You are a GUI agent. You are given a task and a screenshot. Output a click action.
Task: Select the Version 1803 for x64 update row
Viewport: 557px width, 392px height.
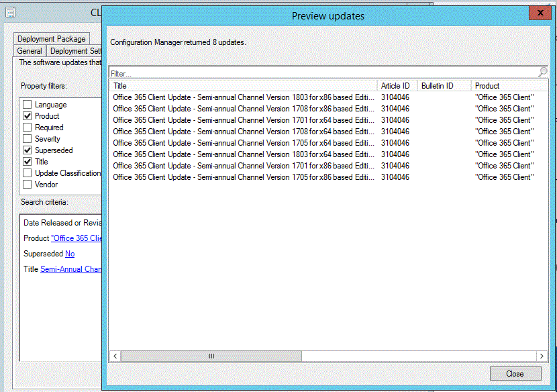[x=329, y=154]
